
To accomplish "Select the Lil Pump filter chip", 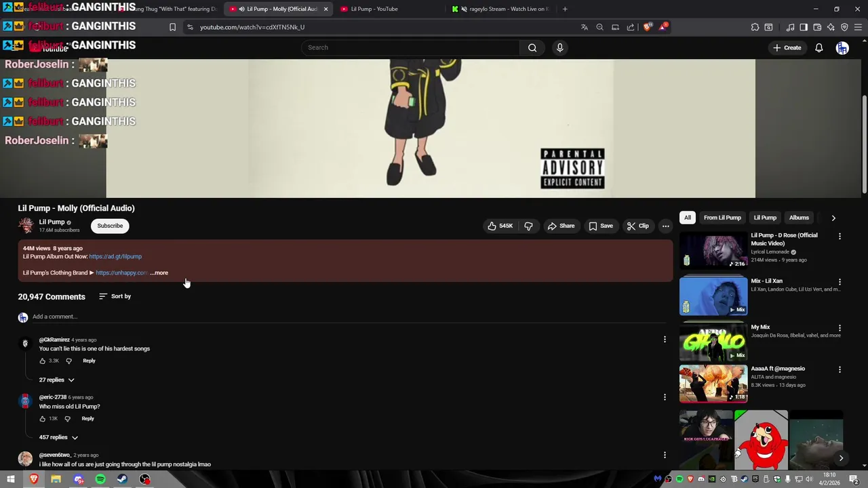I will coord(765,218).
